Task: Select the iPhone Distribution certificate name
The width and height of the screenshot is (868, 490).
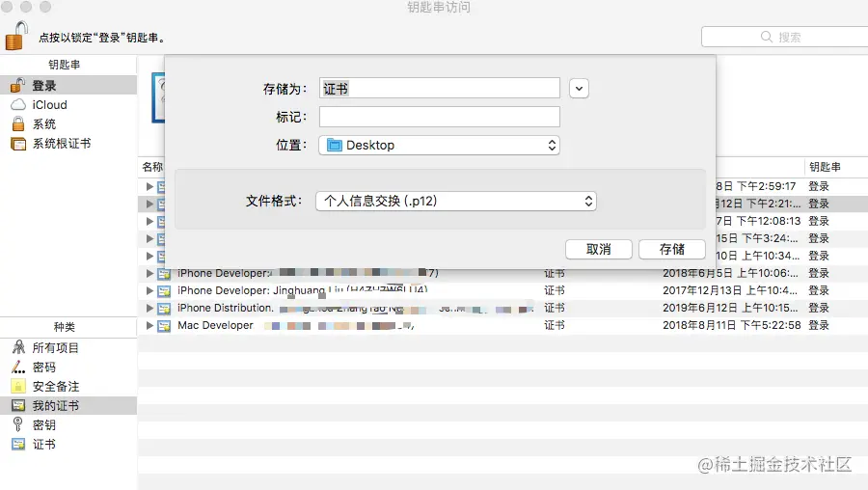Action: [226, 308]
